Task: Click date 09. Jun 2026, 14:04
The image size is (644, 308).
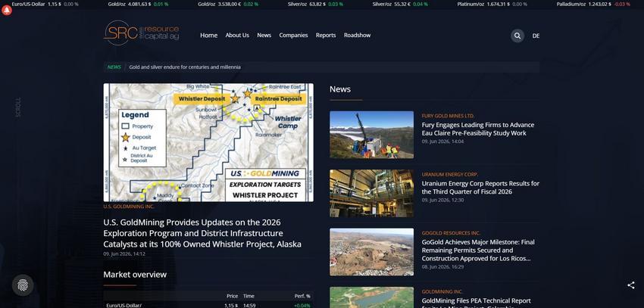Action: pyautogui.click(x=442, y=142)
